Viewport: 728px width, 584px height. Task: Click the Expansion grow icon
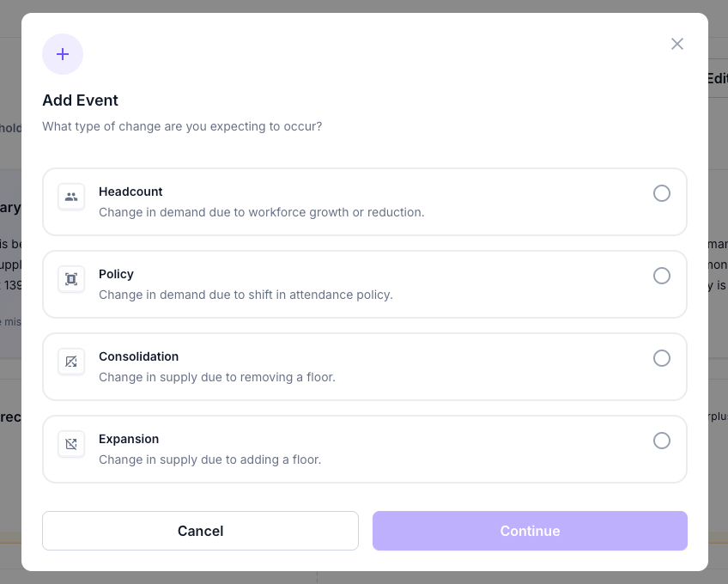(x=71, y=444)
